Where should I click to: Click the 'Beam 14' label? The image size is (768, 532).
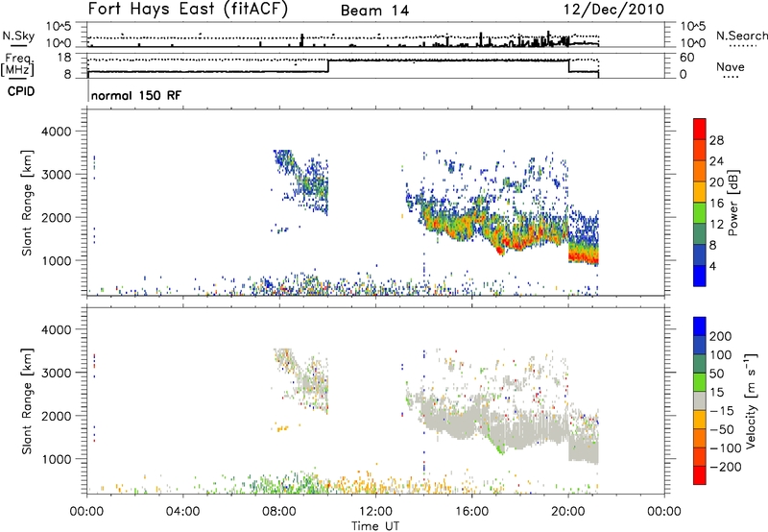click(374, 11)
